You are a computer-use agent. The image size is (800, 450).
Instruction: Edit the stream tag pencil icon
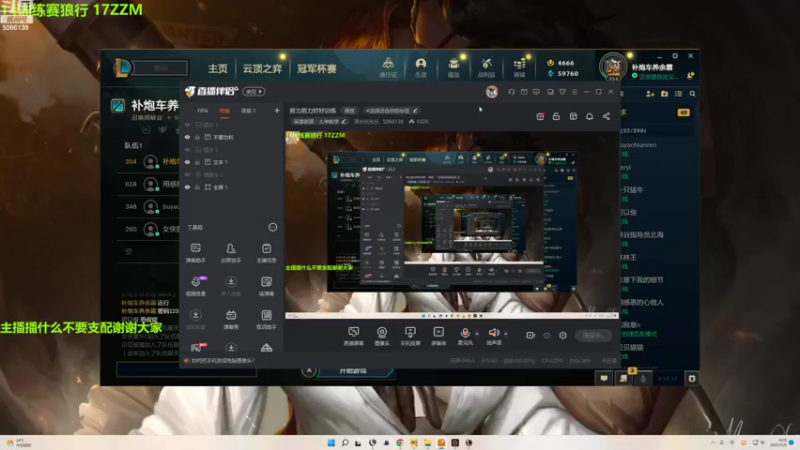coord(415,110)
